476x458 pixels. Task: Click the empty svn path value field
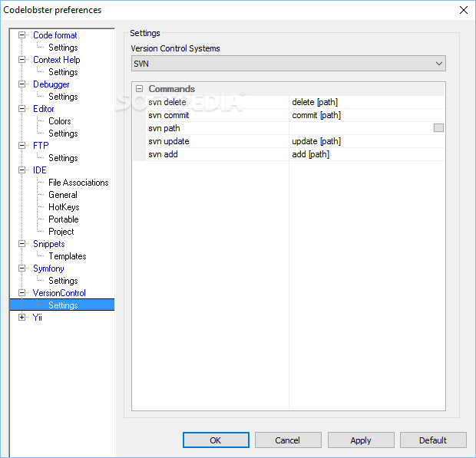pyautogui.click(x=361, y=128)
